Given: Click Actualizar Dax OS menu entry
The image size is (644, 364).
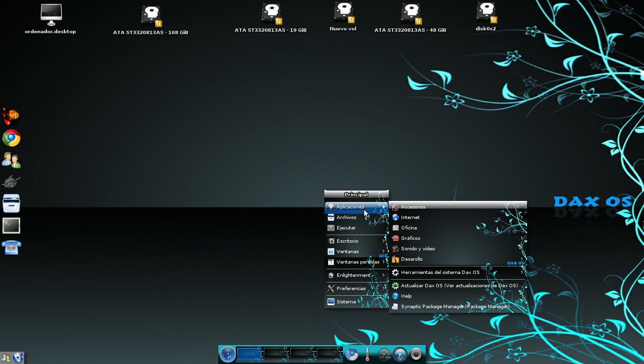Looking at the screenshot, I should [458, 286].
